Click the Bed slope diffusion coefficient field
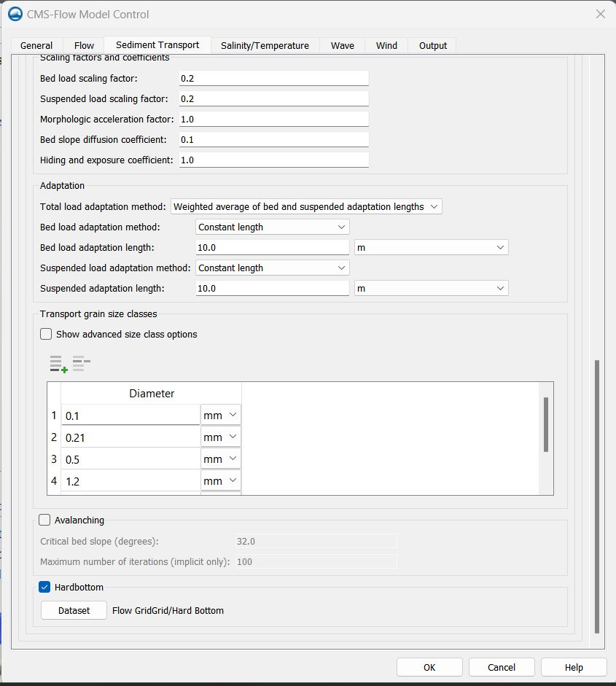 [x=274, y=139]
